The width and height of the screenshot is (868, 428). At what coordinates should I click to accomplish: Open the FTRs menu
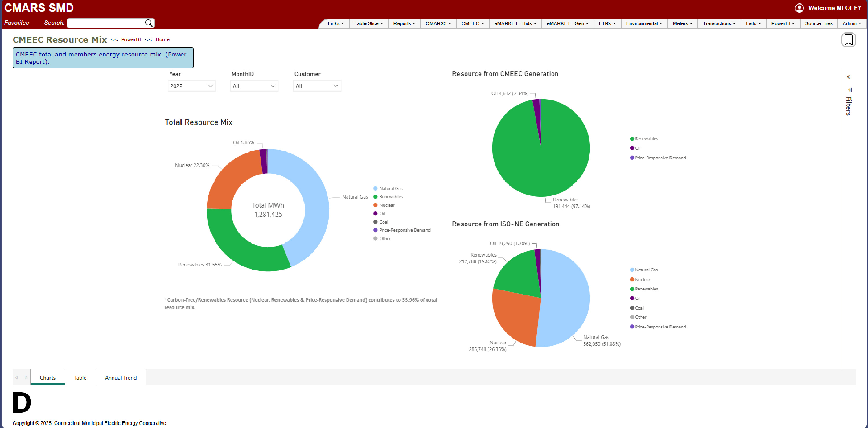tap(607, 23)
